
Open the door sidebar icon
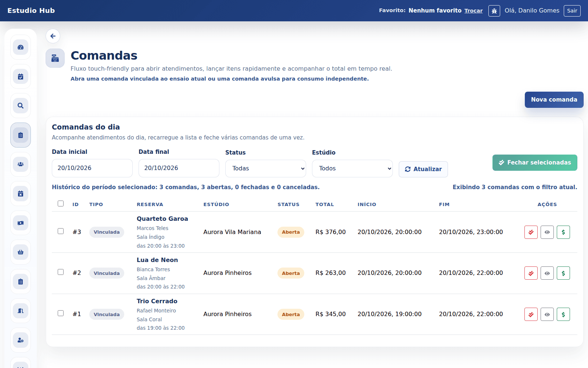[21, 311]
